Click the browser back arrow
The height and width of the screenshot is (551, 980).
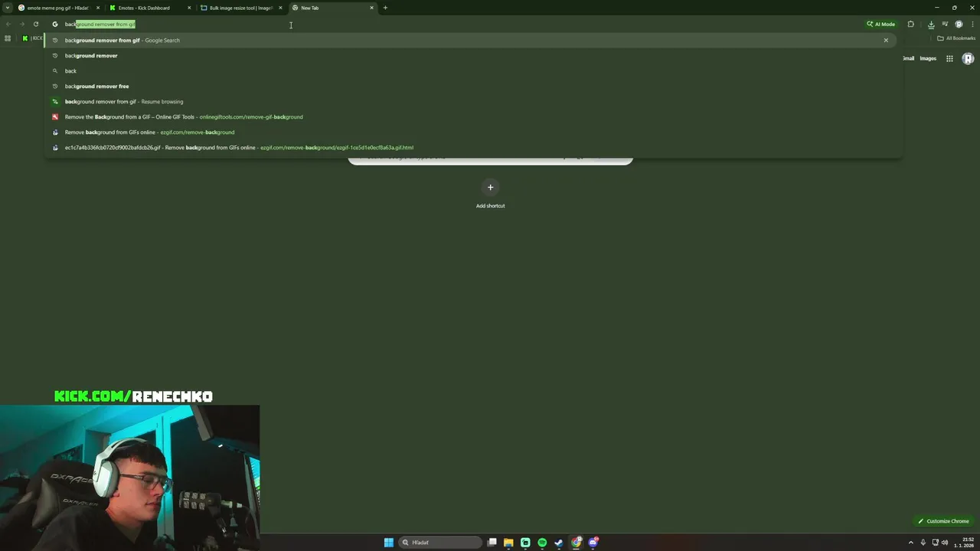[8, 24]
